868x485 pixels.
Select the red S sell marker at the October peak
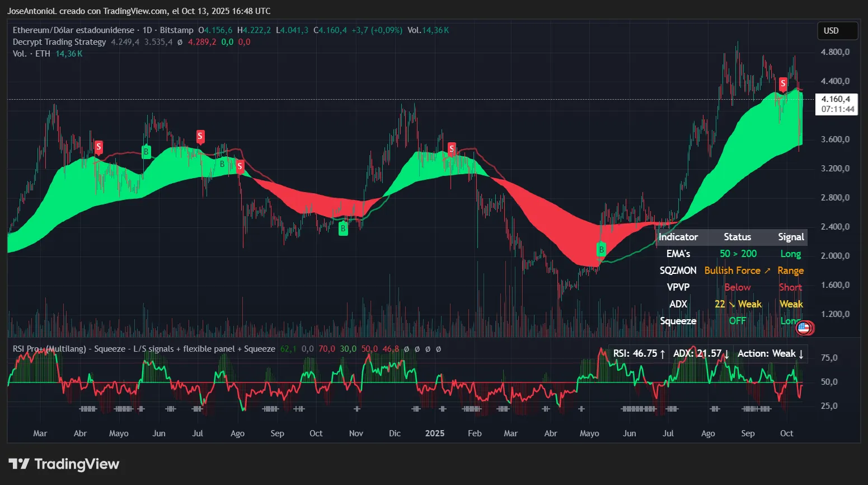(x=783, y=84)
